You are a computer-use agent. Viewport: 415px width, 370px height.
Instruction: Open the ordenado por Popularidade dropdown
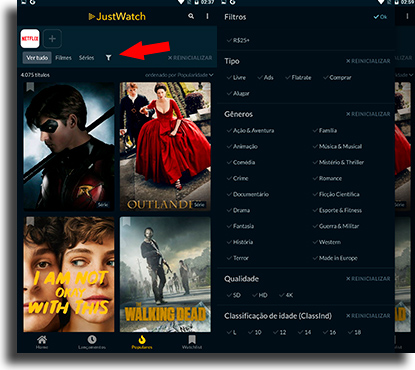click(x=179, y=75)
